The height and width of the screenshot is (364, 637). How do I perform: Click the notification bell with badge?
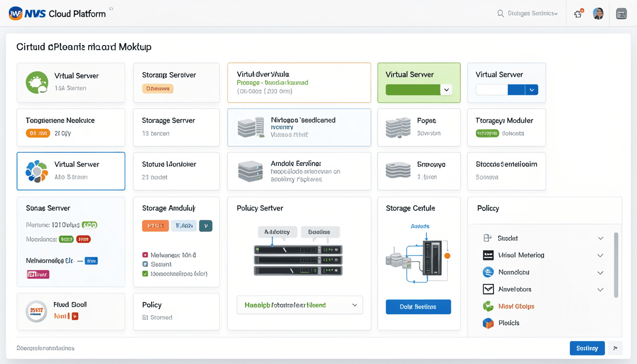578,13
